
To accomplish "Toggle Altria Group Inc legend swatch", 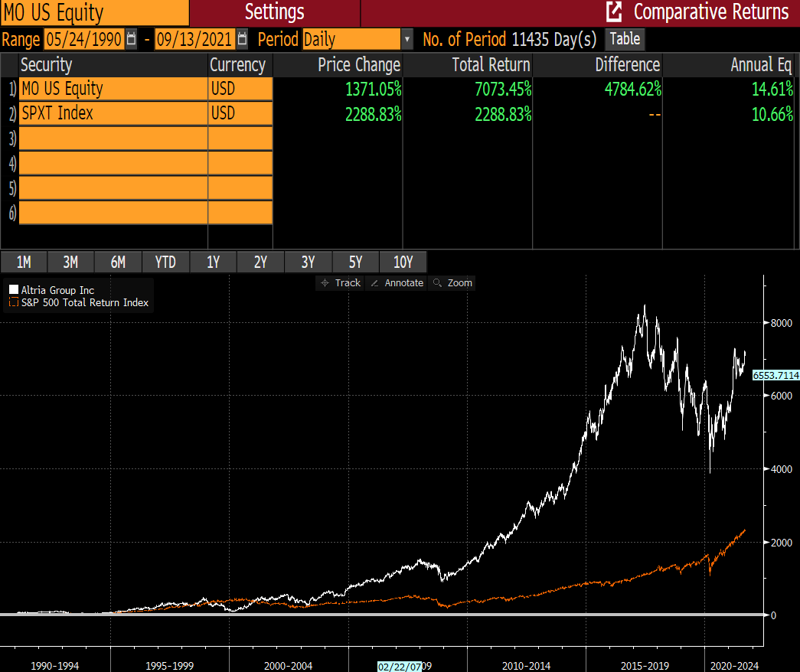I will (x=14, y=290).
